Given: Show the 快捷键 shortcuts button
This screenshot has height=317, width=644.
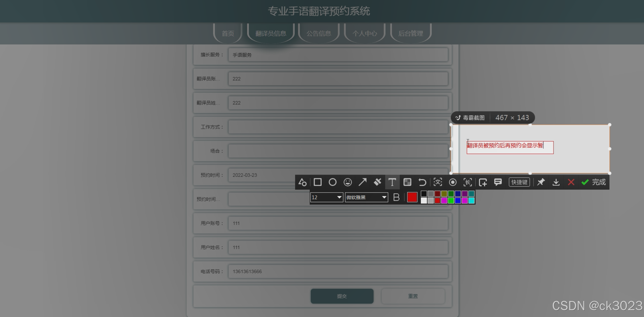Looking at the screenshot, I should pos(519,182).
